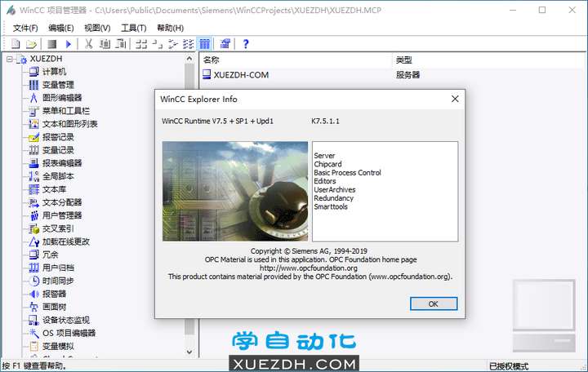Click 已授权模式 in the status bar
The image size is (588, 372).
(x=509, y=366)
